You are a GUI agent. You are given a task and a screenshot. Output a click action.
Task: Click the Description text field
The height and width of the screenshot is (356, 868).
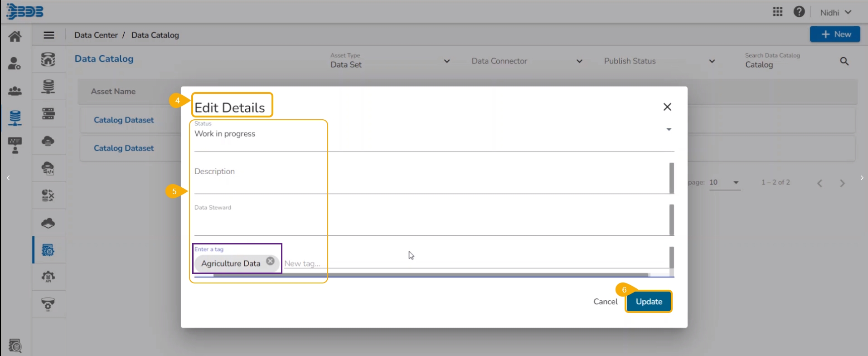[431, 177]
